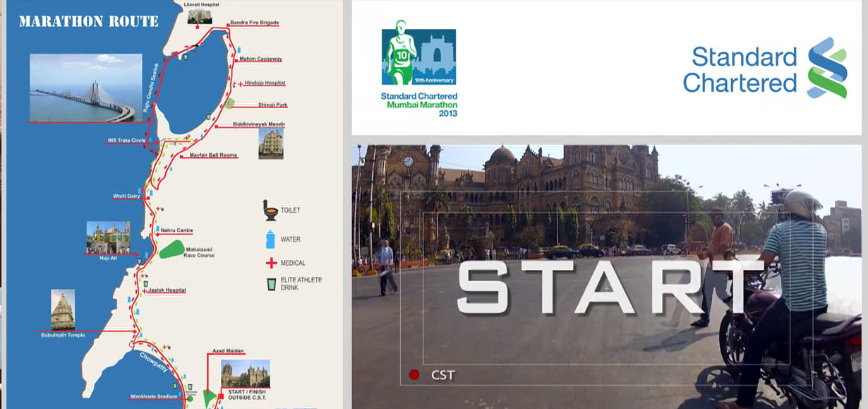The width and height of the screenshot is (868, 409).
Task: Click the green Mahalaxmi Race Course shape
Action: (x=171, y=249)
